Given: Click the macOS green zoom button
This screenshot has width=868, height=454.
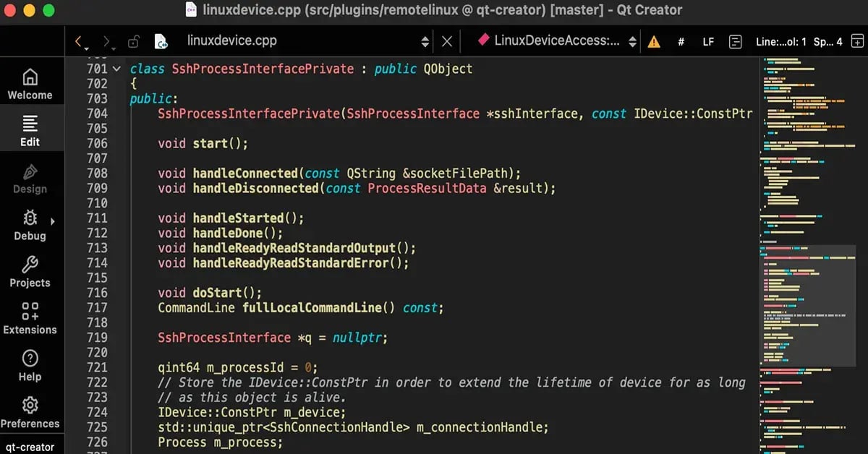Looking at the screenshot, I should (x=48, y=10).
